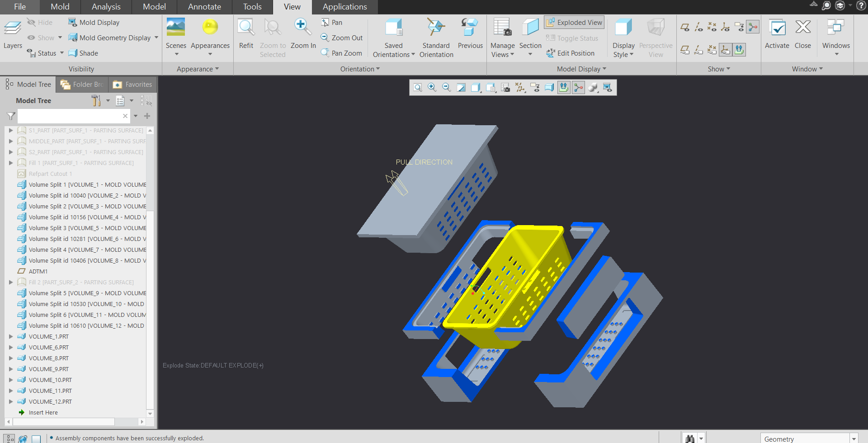The width and height of the screenshot is (868, 443).
Task: Toggle plane tag display in the ribbon
Action: (x=685, y=50)
